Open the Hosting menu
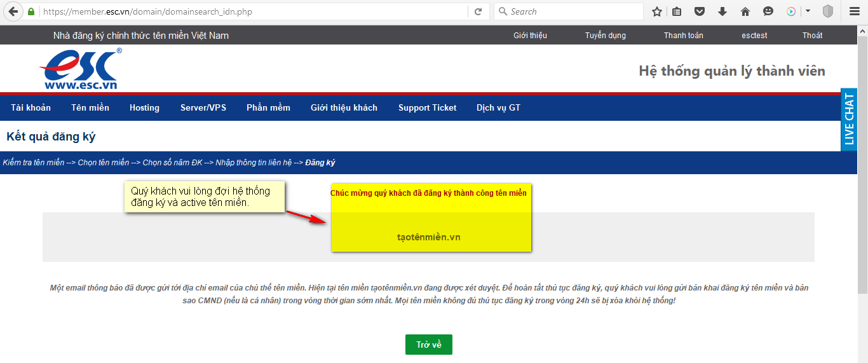The height and width of the screenshot is (363, 868). click(x=144, y=107)
